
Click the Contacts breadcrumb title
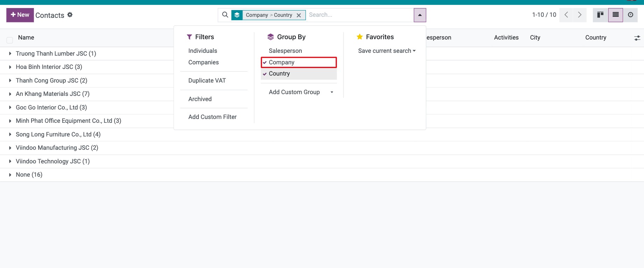pos(50,15)
